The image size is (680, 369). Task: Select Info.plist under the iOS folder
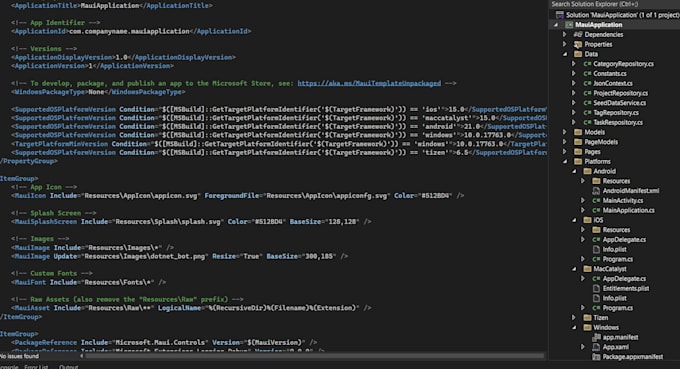615,249
